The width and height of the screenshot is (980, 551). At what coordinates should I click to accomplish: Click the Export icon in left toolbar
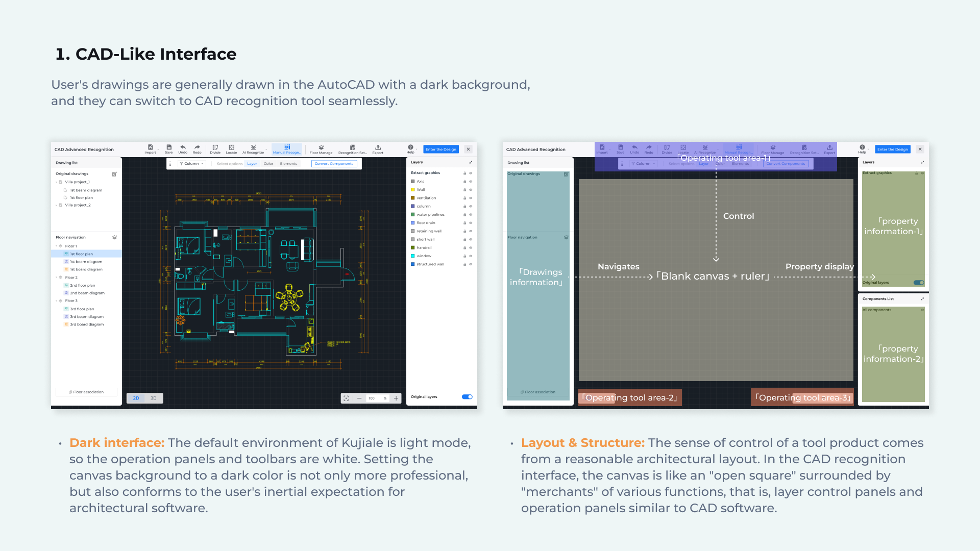click(x=378, y=147)
